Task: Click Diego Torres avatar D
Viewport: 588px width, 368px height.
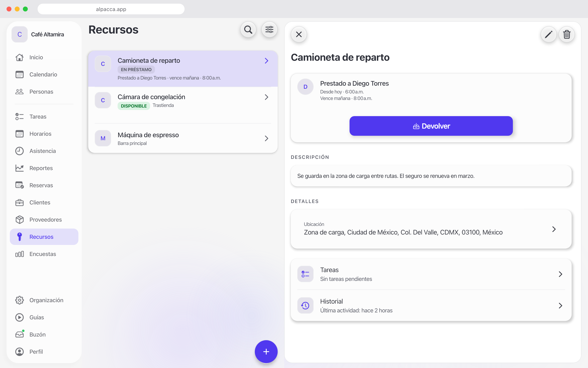Action: pos(305,87)
